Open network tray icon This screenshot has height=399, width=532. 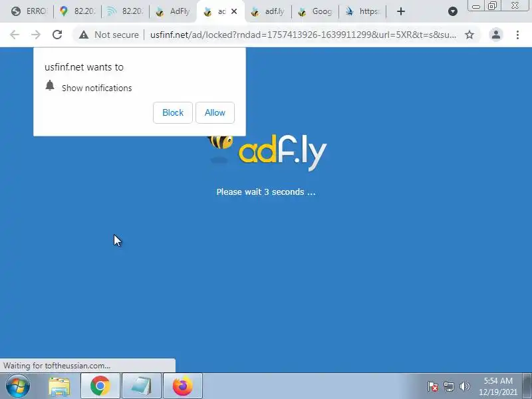point(448,386)
